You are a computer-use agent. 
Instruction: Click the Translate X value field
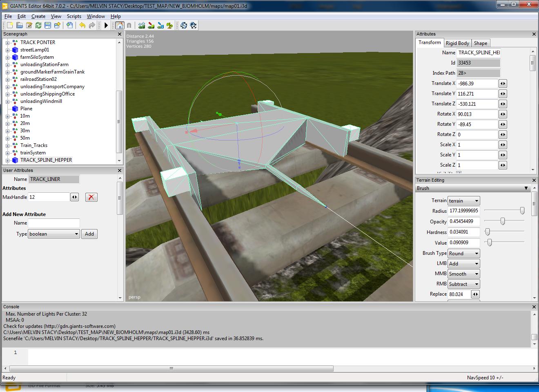coord(477,83)
